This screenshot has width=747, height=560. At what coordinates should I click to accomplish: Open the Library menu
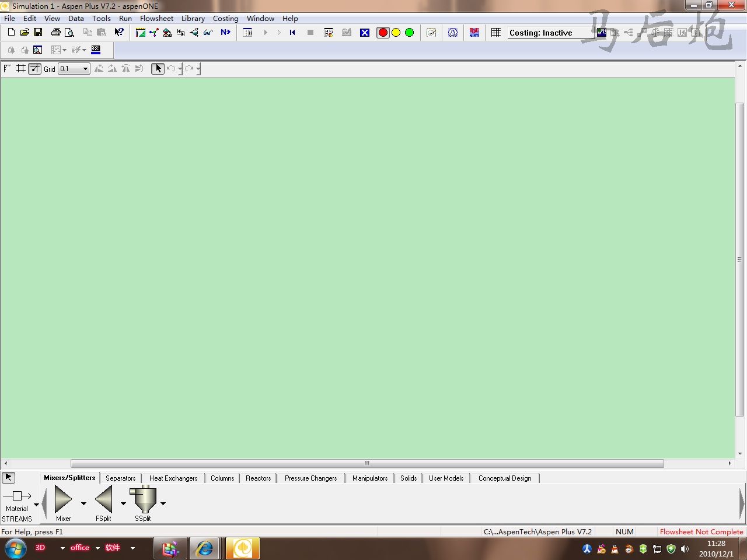[x=193, y=19]
